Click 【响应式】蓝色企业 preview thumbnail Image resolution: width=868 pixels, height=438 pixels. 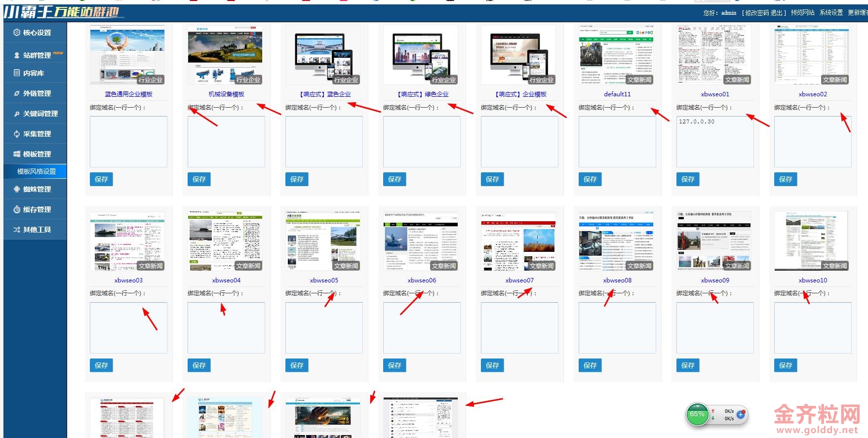[324, 55]
